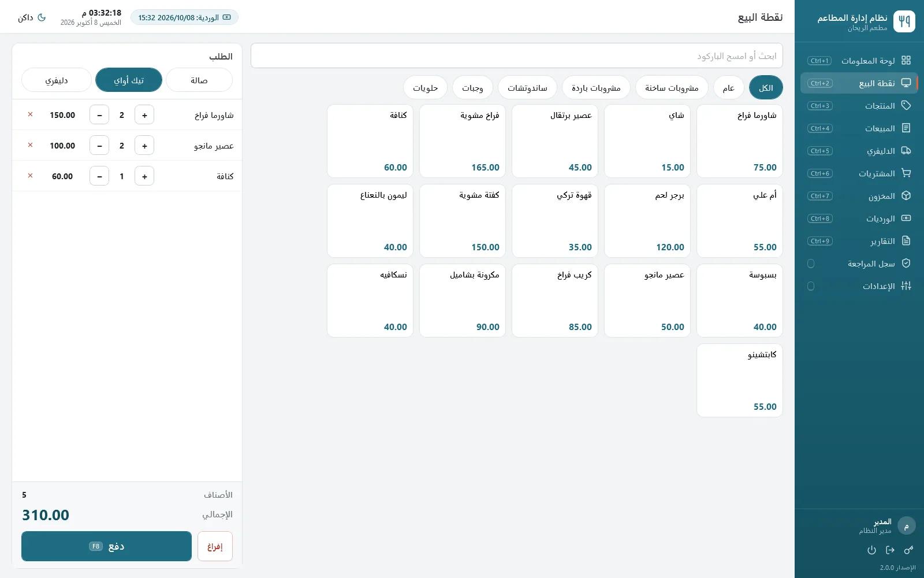Toggle داكن dark mode
This screenshot has height=578, width=924.
click(x=32, y=17)
